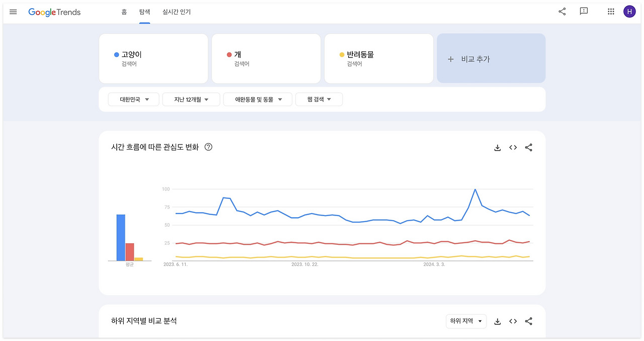
Task: Open the 지난 12개월 time range dropdown
Action: 191,100
